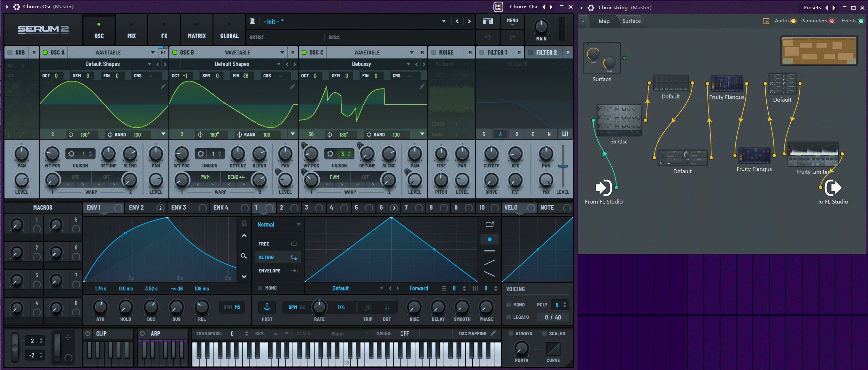
Task: Click the undo arrow icon
Action: pyautogui.click(x=488, y=37)
